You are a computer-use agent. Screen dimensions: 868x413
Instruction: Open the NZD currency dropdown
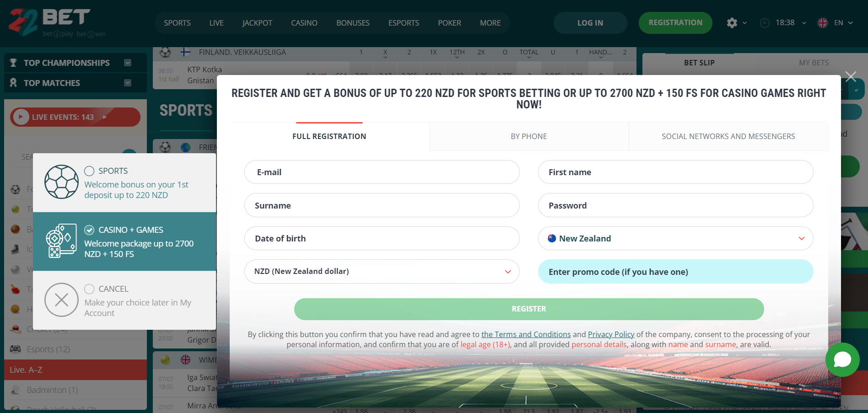click(x=382, y=271)
